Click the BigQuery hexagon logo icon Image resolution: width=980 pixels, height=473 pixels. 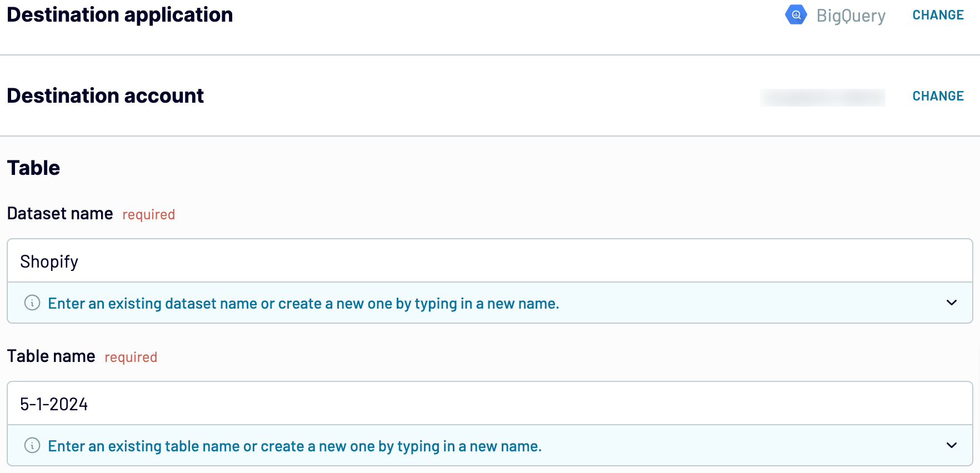pyautogui.click(x=796, y=15)
